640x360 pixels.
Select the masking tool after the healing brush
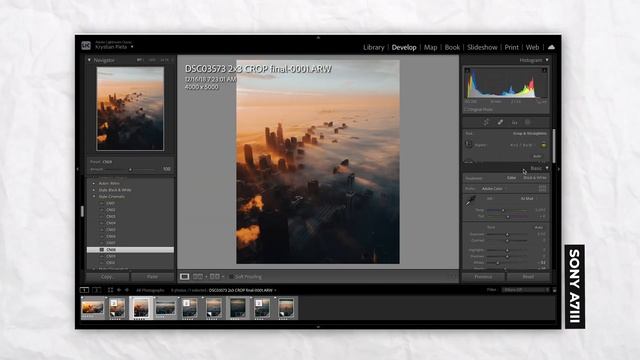(x=514, y=122)
